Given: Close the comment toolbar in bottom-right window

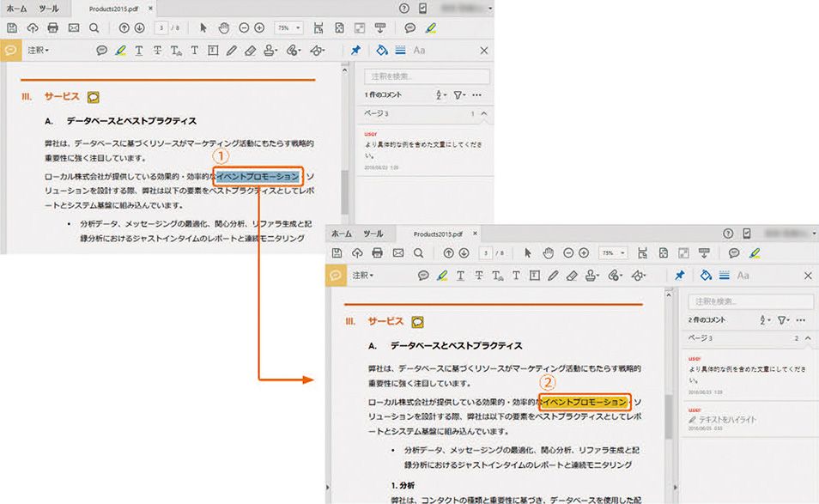Looking at the screenshot, I should (808, 276).
